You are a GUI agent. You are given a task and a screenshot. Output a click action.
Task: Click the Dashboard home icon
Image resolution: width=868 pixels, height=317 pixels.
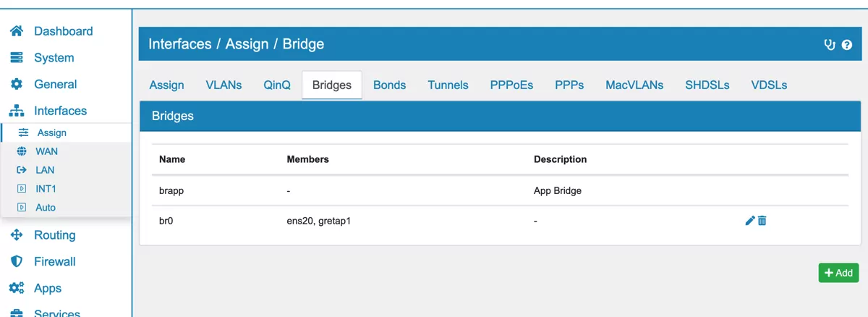(16, 31)
